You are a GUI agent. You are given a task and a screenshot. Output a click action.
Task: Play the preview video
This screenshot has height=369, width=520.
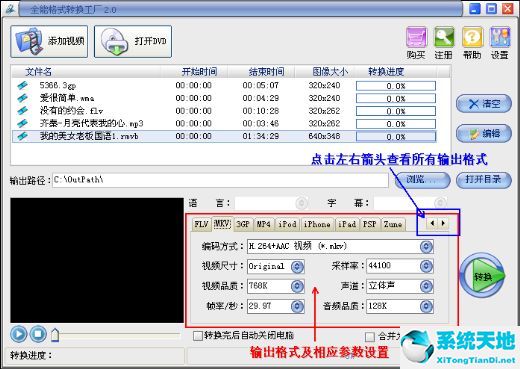pyautogui.click(x=19, y=334)
